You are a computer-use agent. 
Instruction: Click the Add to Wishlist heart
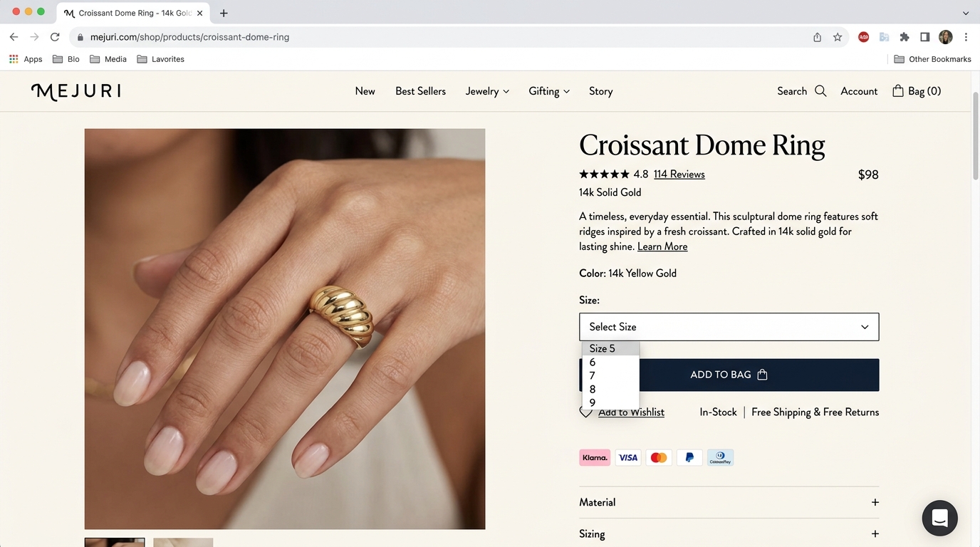585,412
